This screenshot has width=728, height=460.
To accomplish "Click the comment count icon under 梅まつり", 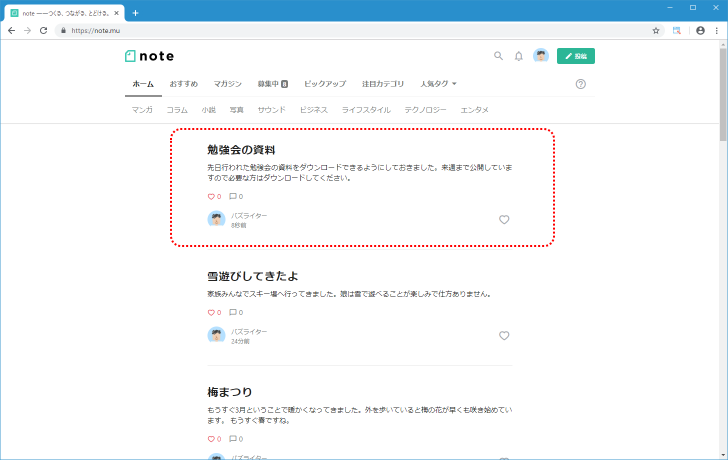I will [x=236, y=439].
